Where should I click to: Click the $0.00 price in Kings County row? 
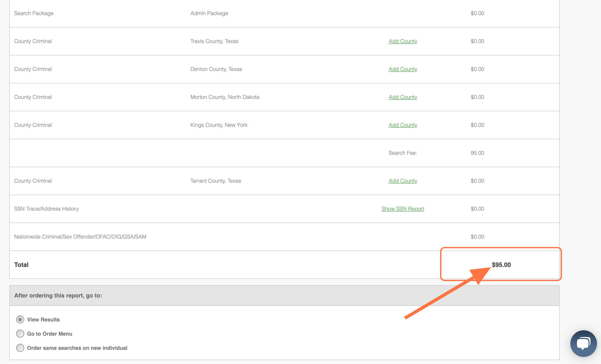[x=477, y=125]
